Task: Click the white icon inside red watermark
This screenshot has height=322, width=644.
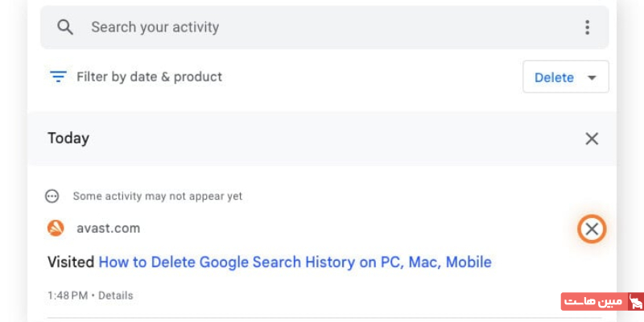Action: 635,302
